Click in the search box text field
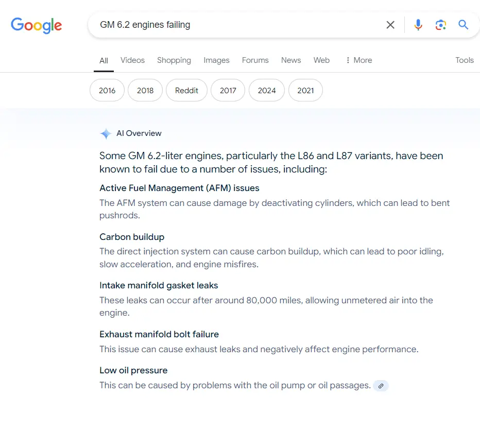Image resolution: width=480 pixels, height=448 pixels. click(x=239, y=25)
